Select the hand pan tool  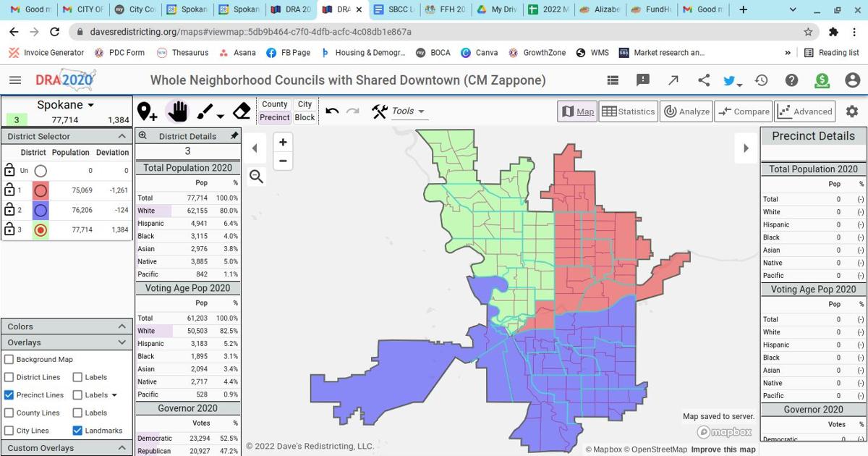(178, 111)
